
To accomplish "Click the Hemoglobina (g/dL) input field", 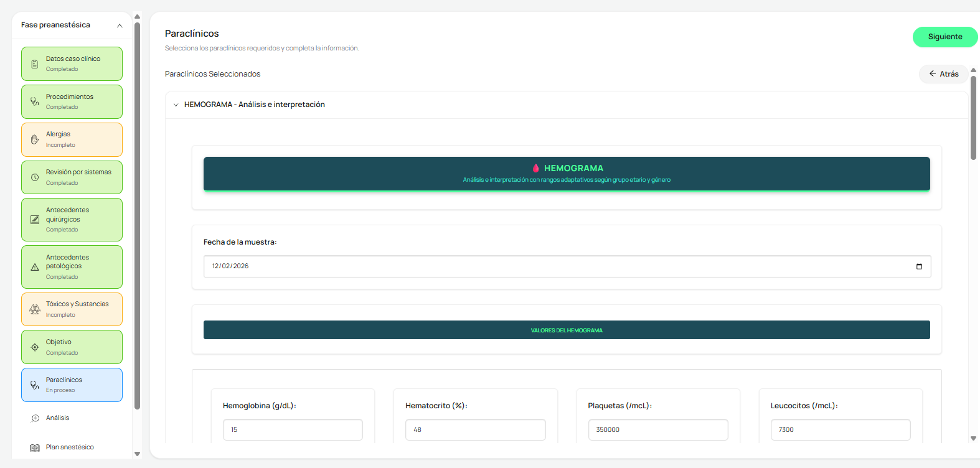I will 293,429.
